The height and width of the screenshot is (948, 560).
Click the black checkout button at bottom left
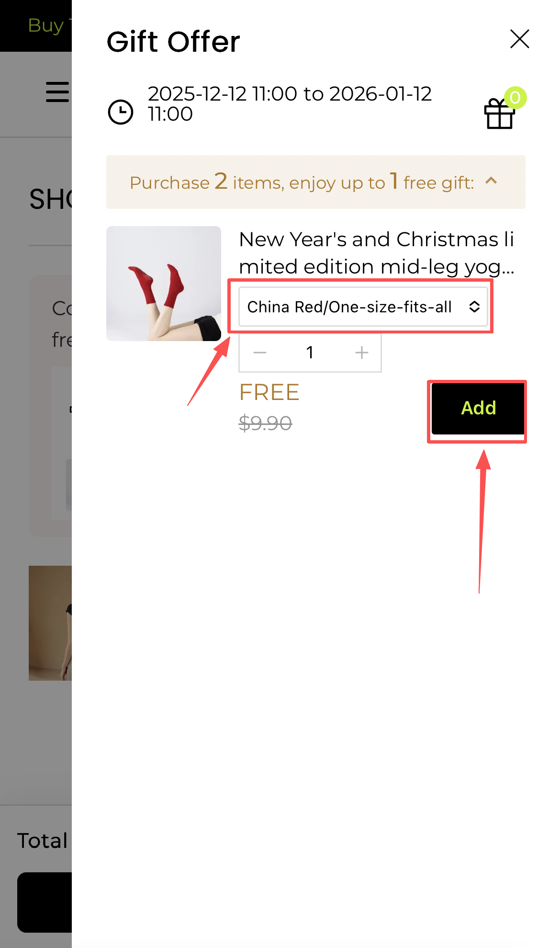click(x=45, y=902)
